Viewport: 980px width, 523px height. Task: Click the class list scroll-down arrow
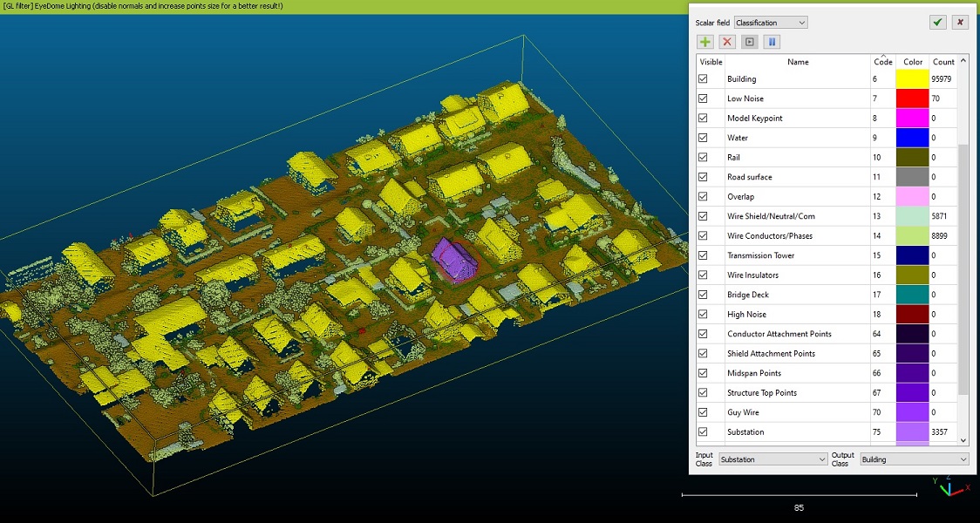pyautogui.click(x=963, y=440)
